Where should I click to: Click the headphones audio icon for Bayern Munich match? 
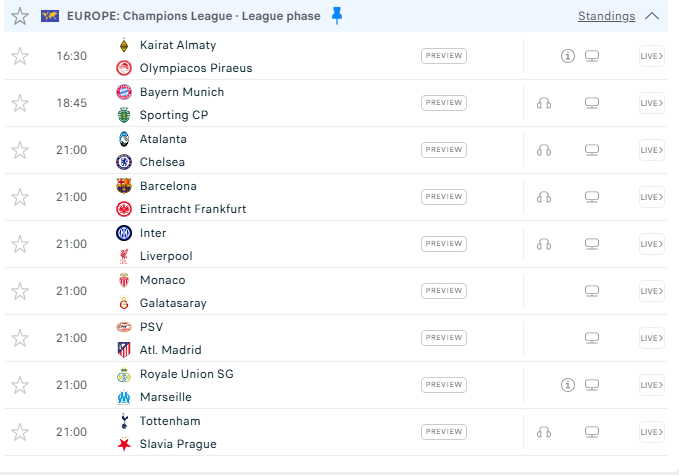coord(544,103)
